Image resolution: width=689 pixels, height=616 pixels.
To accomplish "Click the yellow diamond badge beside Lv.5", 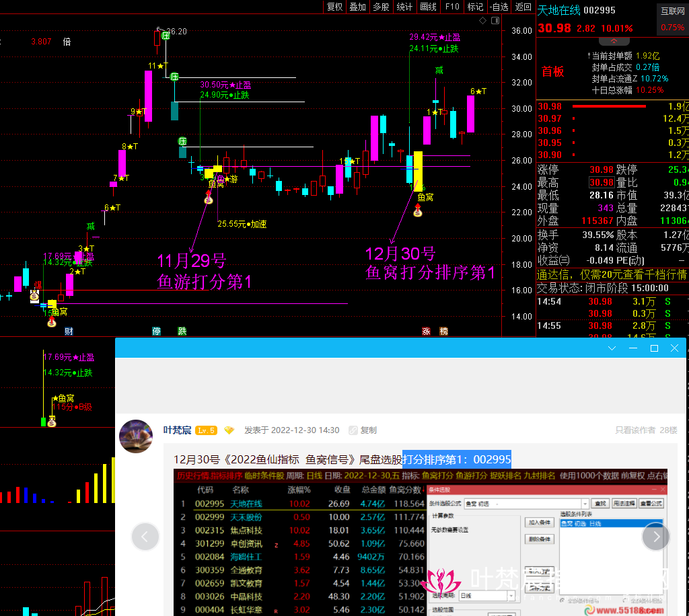I will [229, 430].
